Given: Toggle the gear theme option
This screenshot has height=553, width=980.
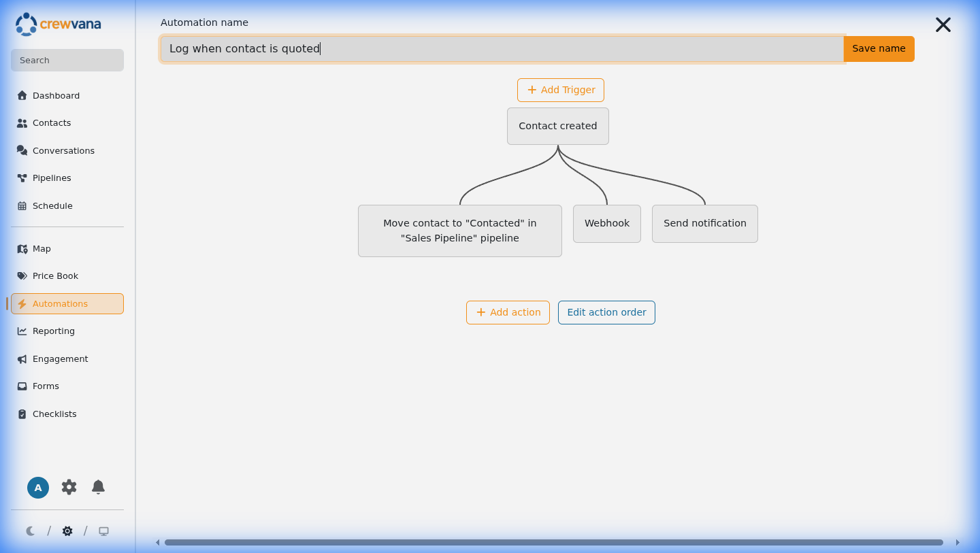Looking at the screenshot, I should coord(67,531).
